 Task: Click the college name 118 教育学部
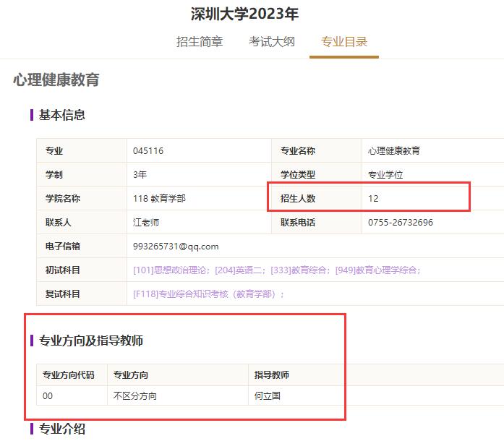[159, 198]
